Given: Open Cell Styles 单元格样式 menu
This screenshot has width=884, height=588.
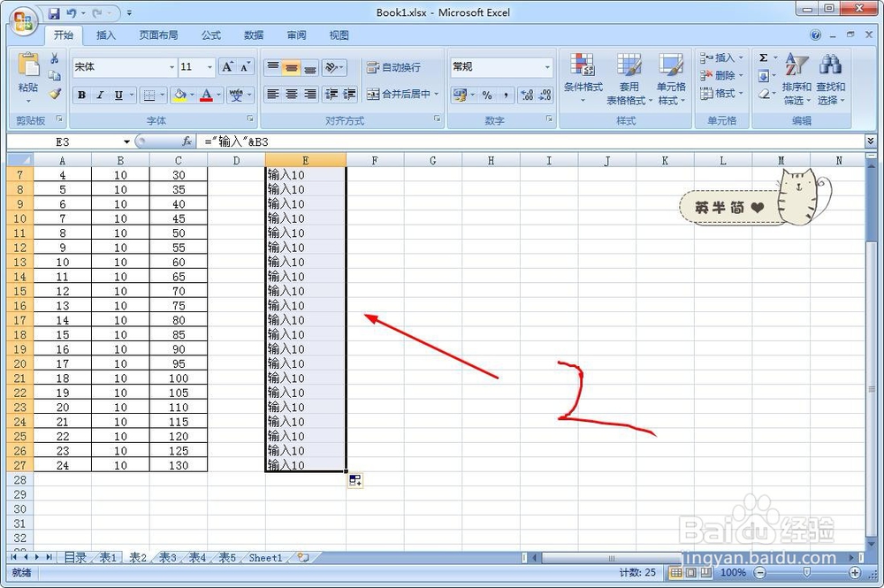Looking at the screenshot, I should click(x=671, y=79).
